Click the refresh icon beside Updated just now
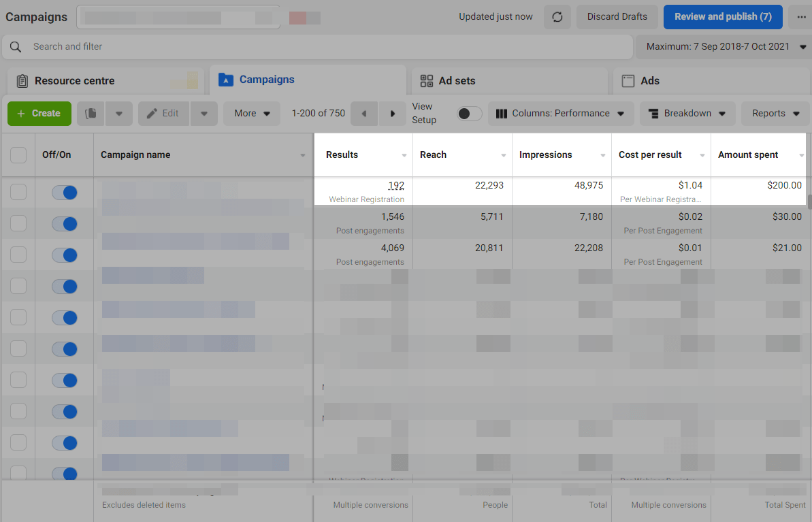 click(557, 17)
